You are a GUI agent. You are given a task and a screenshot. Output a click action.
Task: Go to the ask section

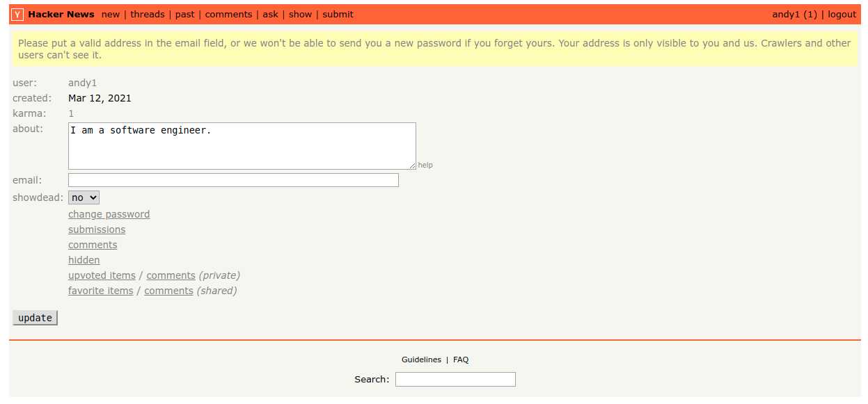(x=270, y=14)
